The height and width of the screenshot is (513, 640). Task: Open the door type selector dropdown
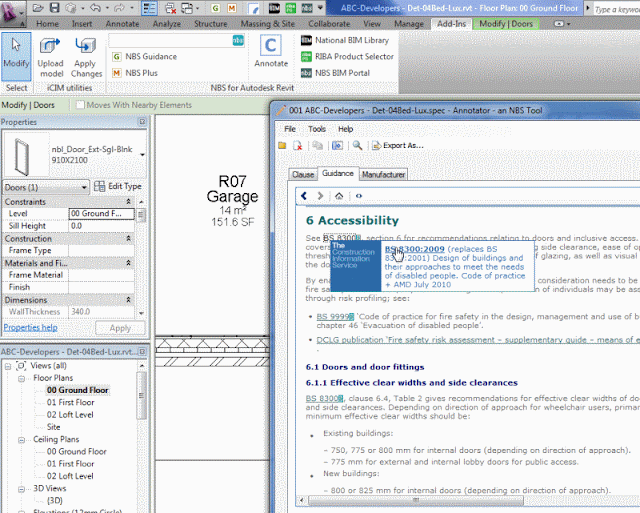[142, 155]
